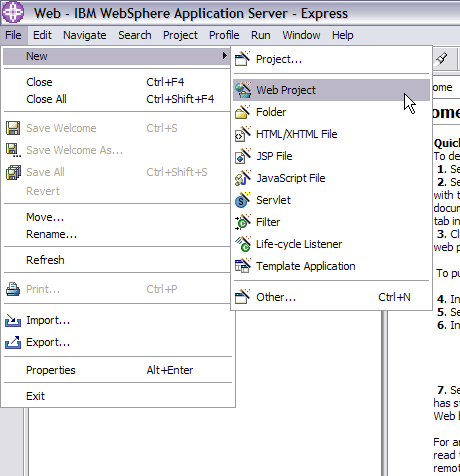460x476 pixels.
Task: Choose Refresh from the File menu
Action: [116, 260]
